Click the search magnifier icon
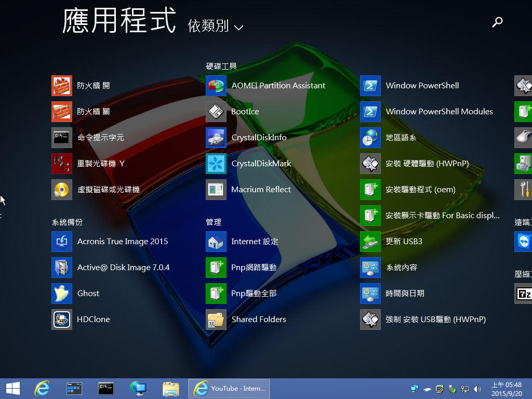 click(x=497, y=22)
